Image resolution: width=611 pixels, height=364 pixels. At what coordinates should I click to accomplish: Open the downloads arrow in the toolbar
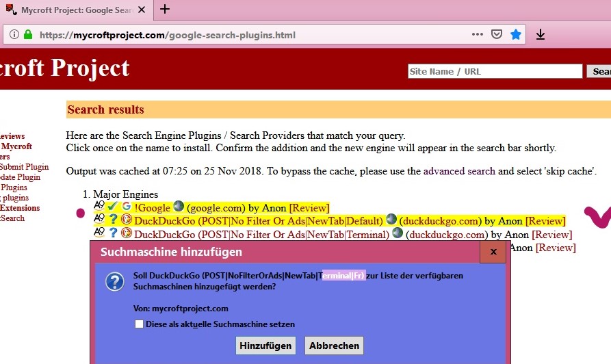540,35
